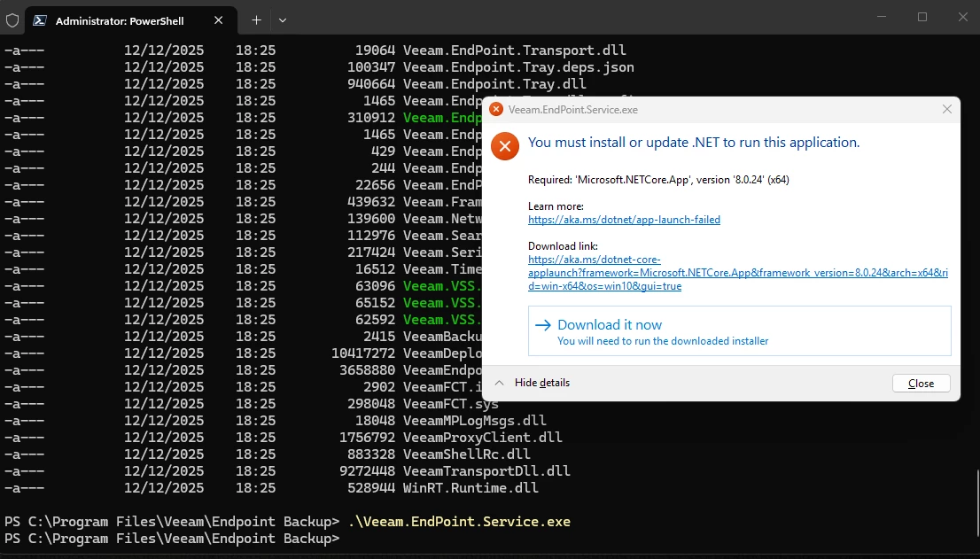The width and height of the screenshot is (980, 559).
Task: Open the aka.ms/dotnet/app-launch-failed link
Action: 624,220
